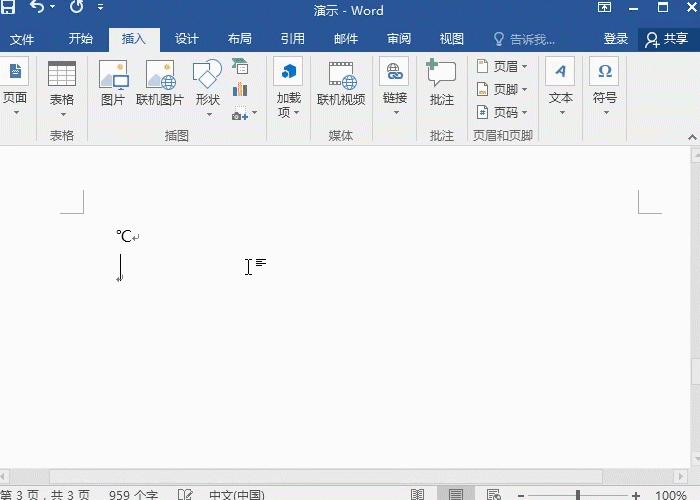Click the ℃ text in the document
Image resolution: width=700 pixels, height=500 pixels.
(x=124, y=236)
